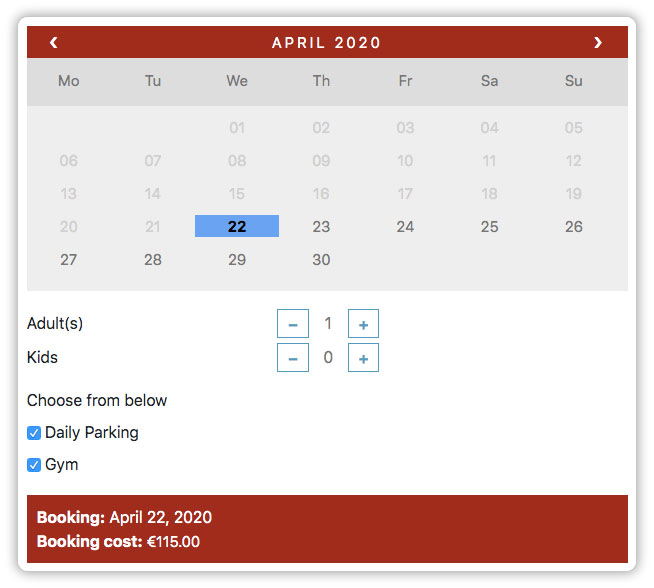Pick Sunday April 26

(x=574, y=226)
